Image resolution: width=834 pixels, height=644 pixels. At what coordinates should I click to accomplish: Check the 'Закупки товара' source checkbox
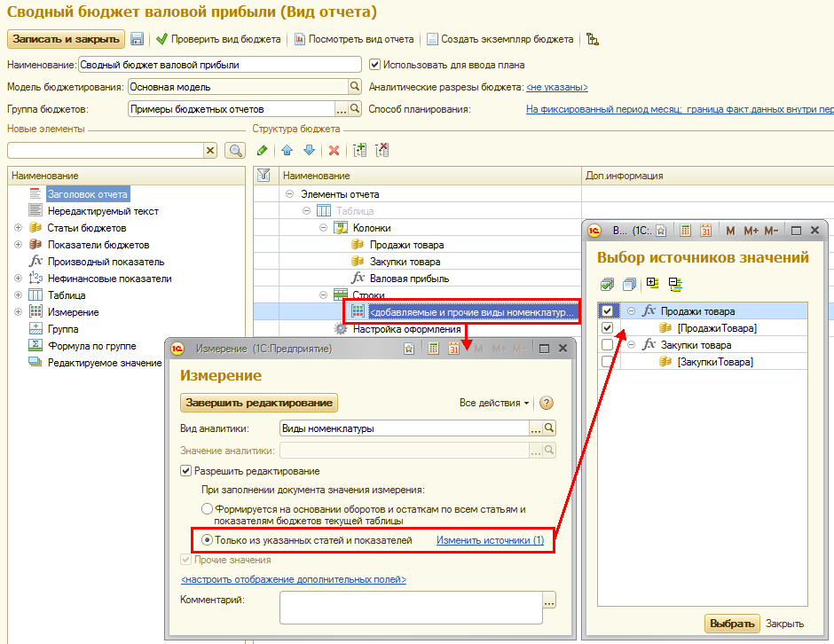point(606,345)
